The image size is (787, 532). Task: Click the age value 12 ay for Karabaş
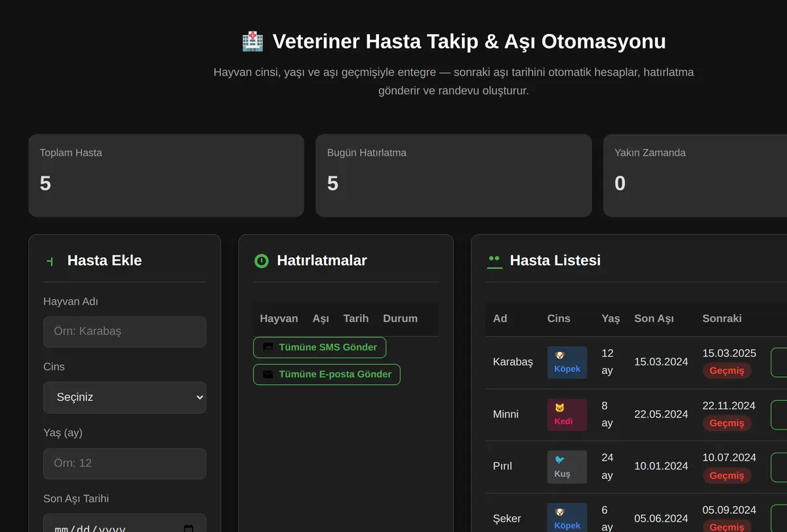(x=607, y=362)
